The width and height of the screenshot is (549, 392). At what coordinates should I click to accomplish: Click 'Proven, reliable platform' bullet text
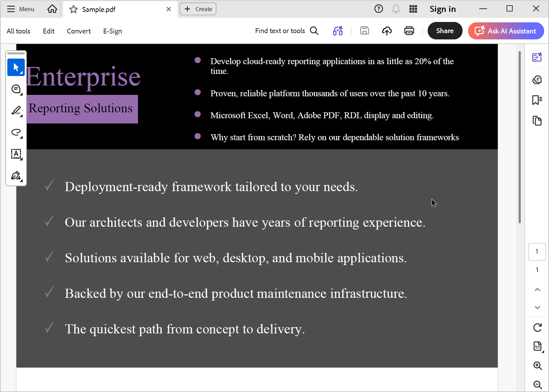click(x=330, y=93)
